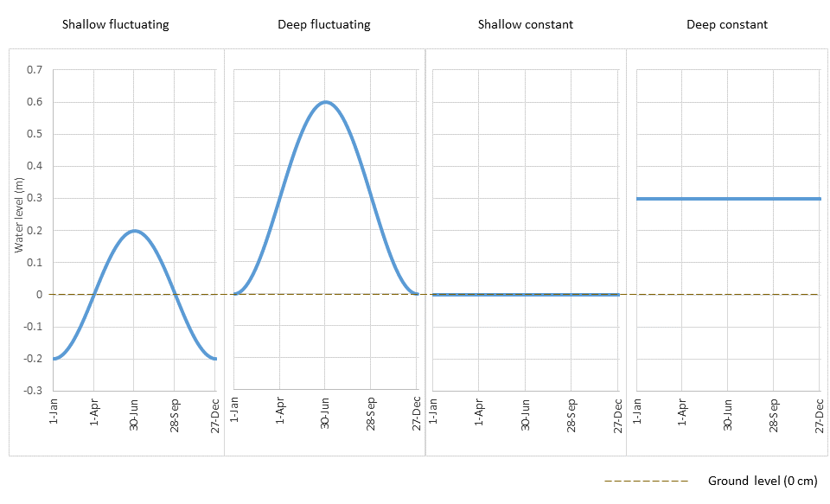Image resolution: width=830 pixels, height=504 pixels.
Task: Click the "Water level (m)" axis label
Action: [x=18, y=214]
